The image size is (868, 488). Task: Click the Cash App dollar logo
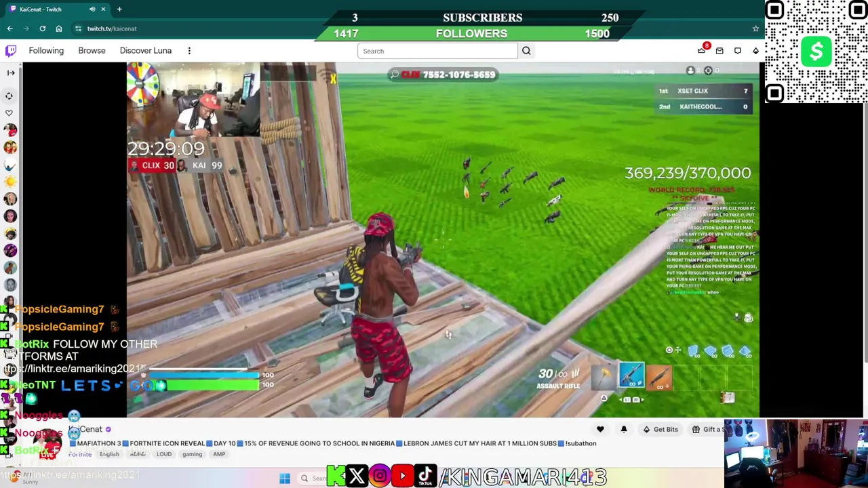pos(816,52)
